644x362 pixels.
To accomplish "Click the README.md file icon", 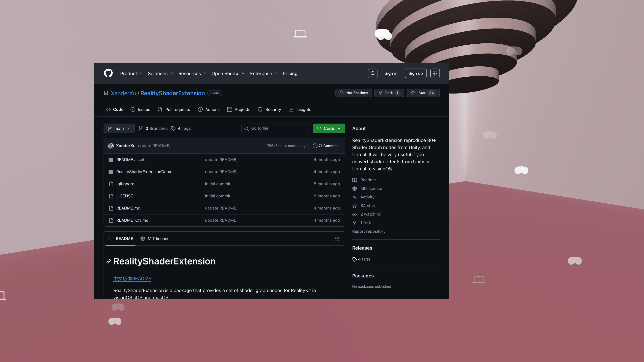I will (x=111, y=208).
